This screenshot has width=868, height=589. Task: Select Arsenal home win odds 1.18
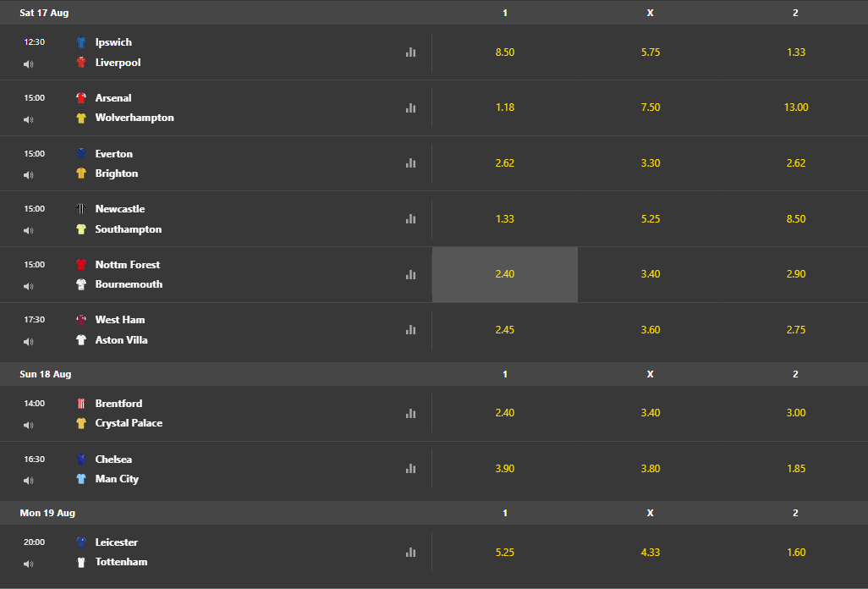click(505, 107)
